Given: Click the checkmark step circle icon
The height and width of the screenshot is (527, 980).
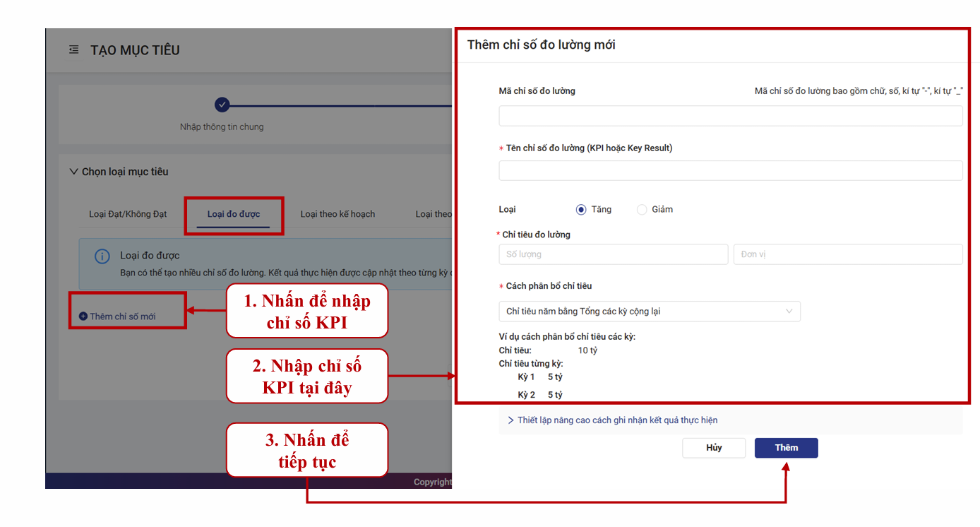Looking at the screenshot, I should point(222,105).
